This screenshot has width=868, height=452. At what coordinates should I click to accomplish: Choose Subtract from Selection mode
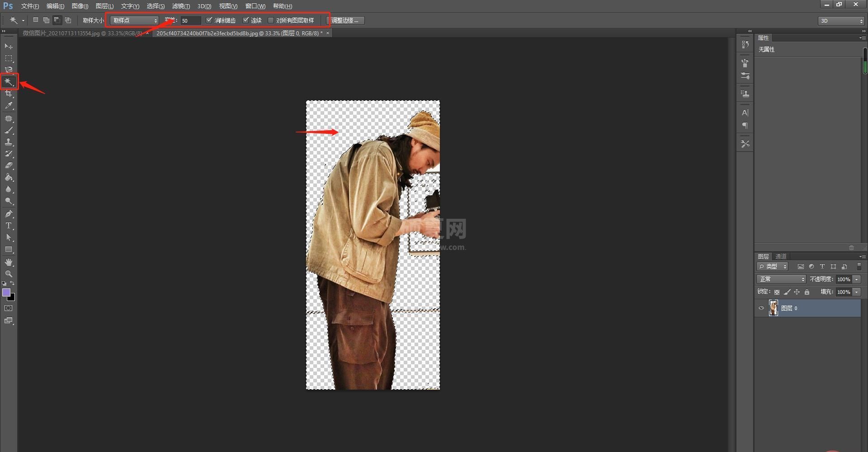[x=57, y=20]
